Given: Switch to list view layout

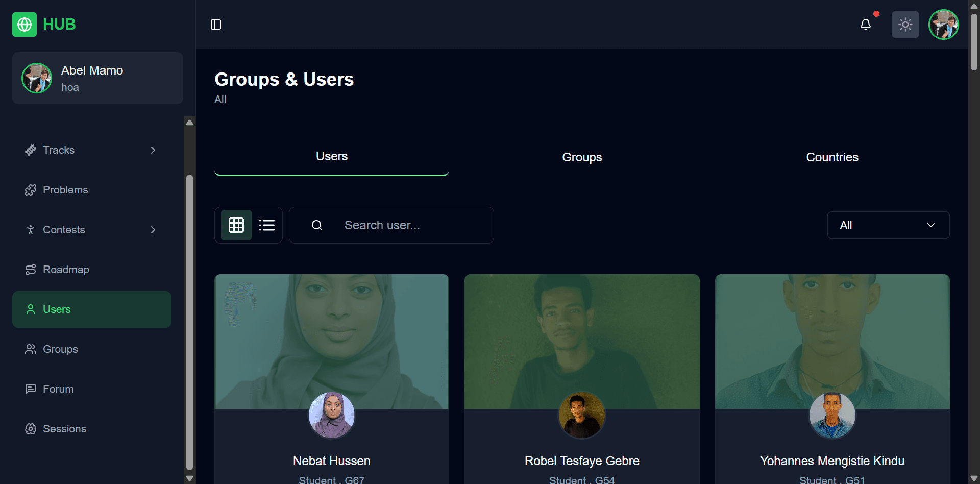Looking at the screenshot, I should (x=267, y=225).
